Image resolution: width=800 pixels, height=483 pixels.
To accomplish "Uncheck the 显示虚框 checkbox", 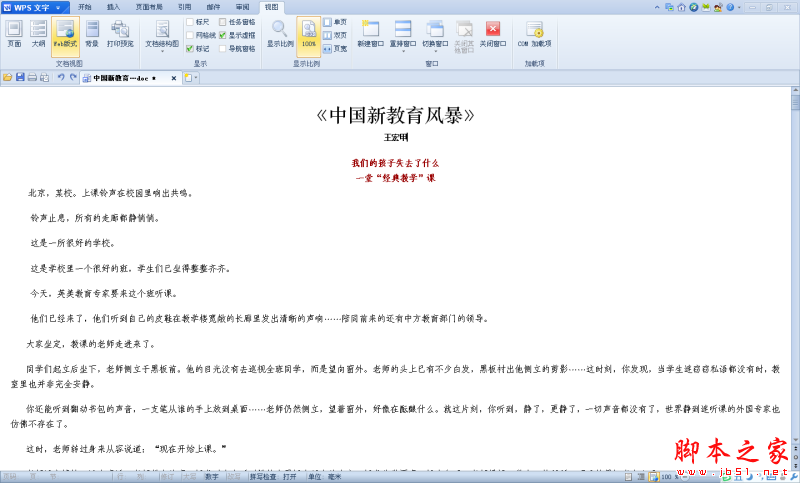I will [x=222, y=35].
